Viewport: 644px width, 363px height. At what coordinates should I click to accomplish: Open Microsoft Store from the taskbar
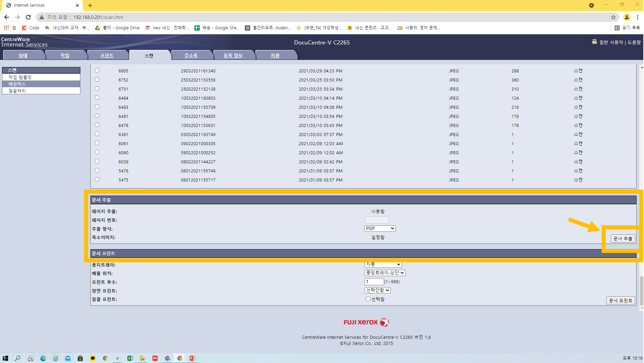point(80,358)
